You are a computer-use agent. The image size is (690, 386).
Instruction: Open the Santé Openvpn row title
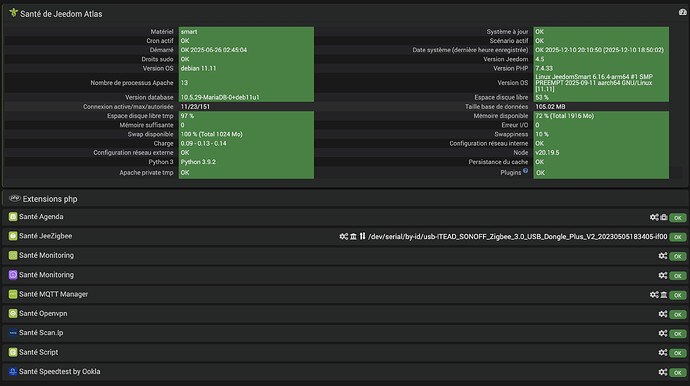[x=43, y=313]
